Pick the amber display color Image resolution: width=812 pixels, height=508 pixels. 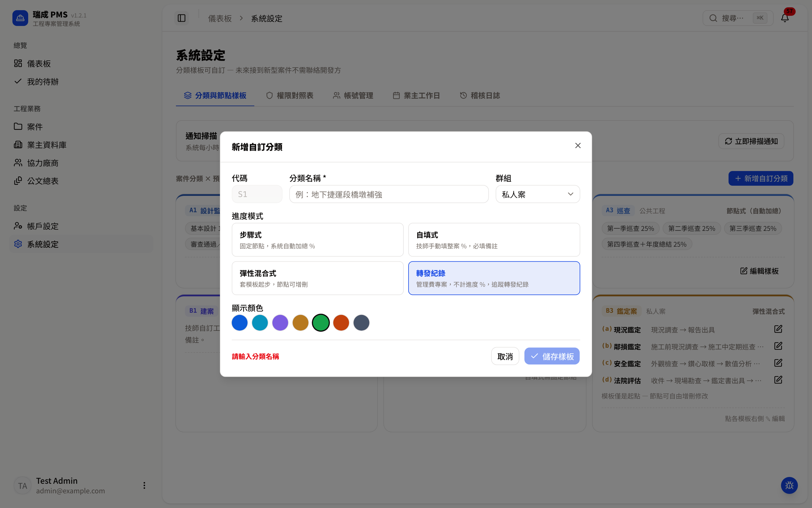[x=301, y=323]
